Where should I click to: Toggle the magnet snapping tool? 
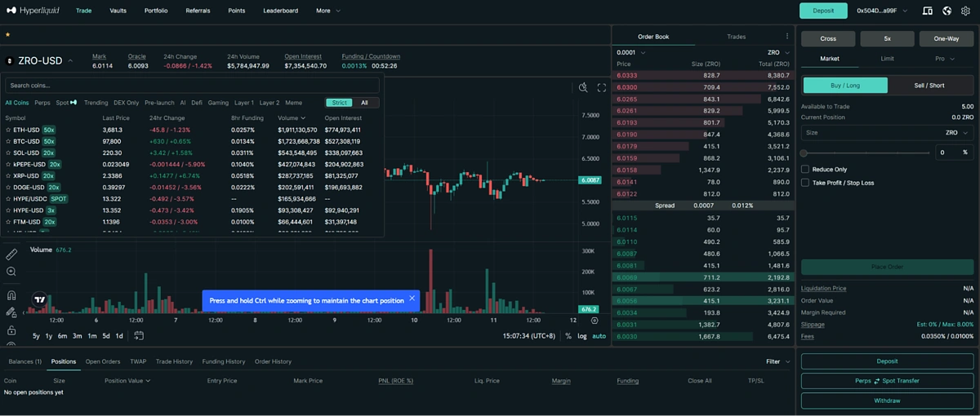click(x=11, y=295)
